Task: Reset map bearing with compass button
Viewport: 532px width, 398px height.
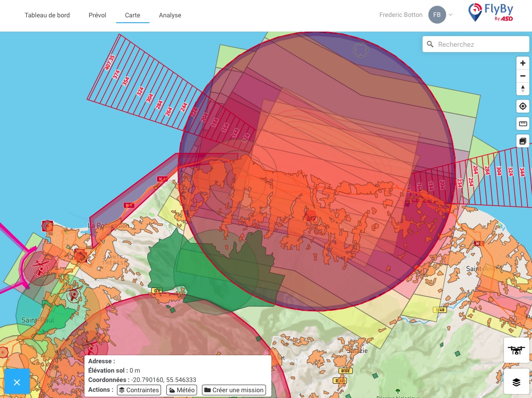Action: coord(523,89)
